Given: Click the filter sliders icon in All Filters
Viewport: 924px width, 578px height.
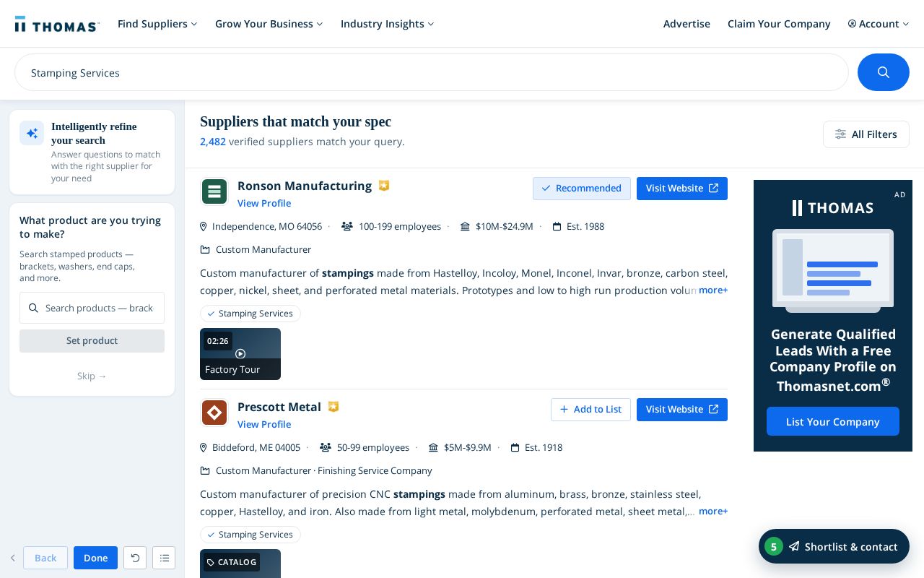Looking at the screenshot, I should click(x=840, y=134).
